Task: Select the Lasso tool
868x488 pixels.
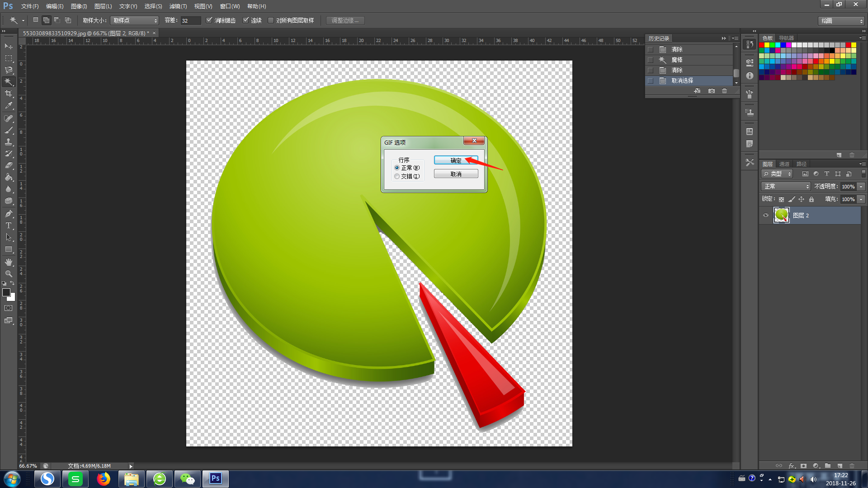Action: (9, 70)
